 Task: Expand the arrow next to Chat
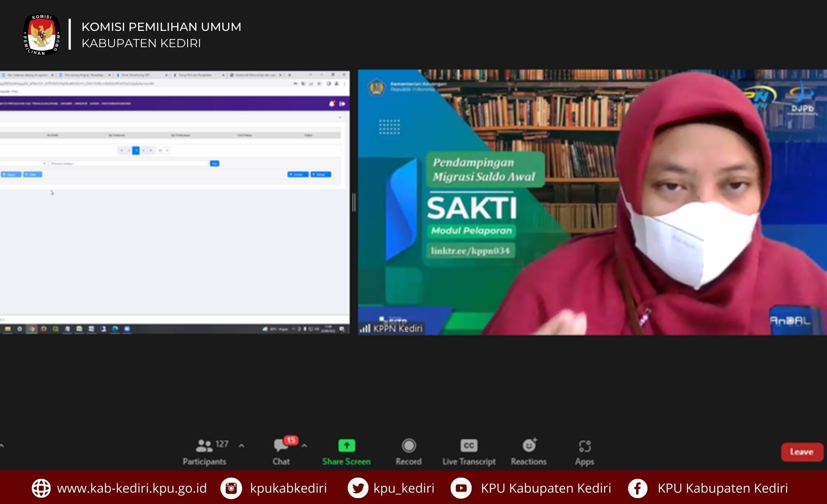tap(304, 446)
